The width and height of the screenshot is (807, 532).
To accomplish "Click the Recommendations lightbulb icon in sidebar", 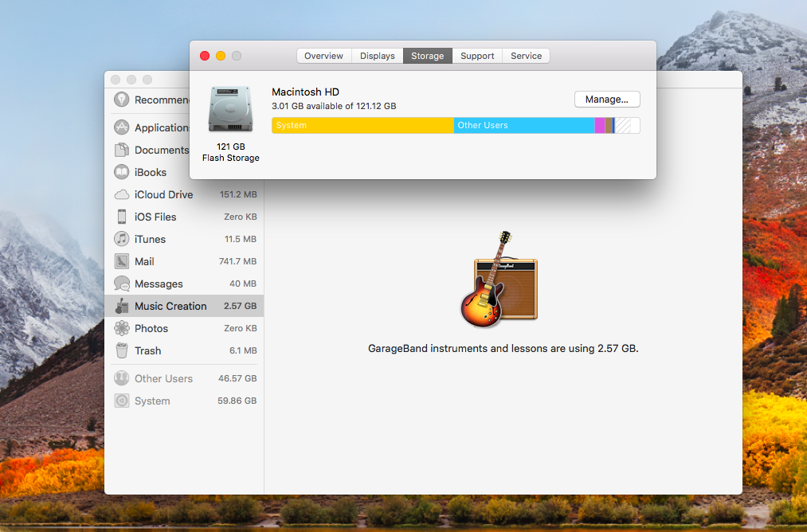I will click(x=121, y=100).
